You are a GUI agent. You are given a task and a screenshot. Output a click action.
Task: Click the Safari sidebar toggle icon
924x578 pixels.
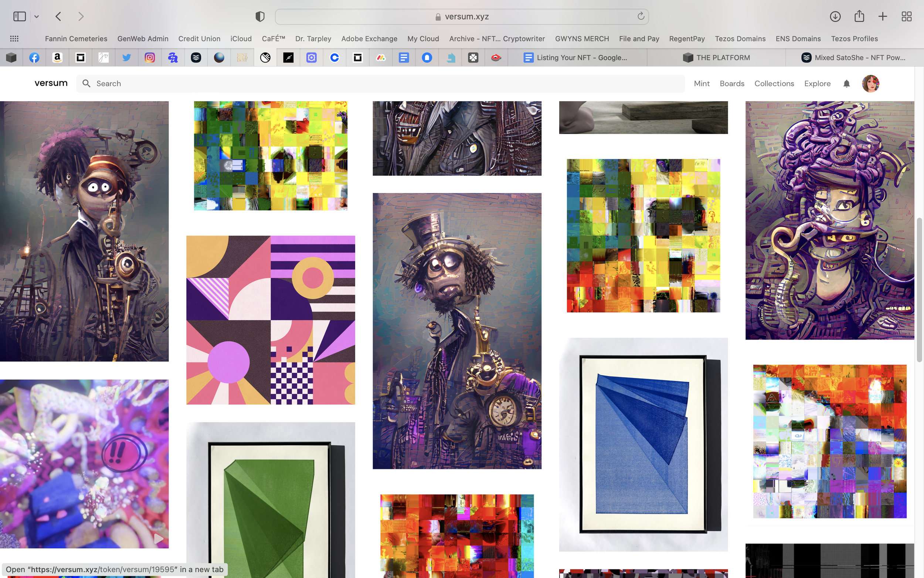(19, 16)
